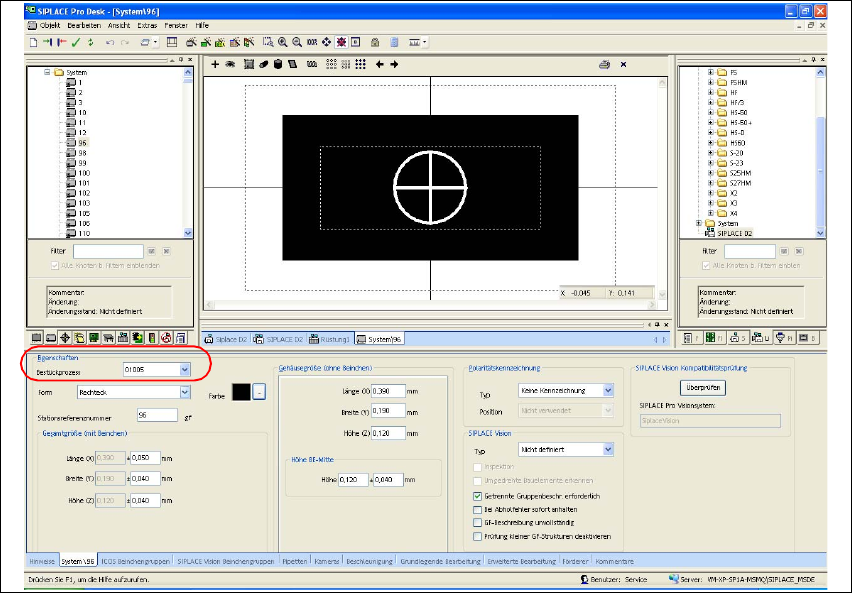
Task: Click the green checkmark icon in main toolbar
Action: [x=76, y=42]
